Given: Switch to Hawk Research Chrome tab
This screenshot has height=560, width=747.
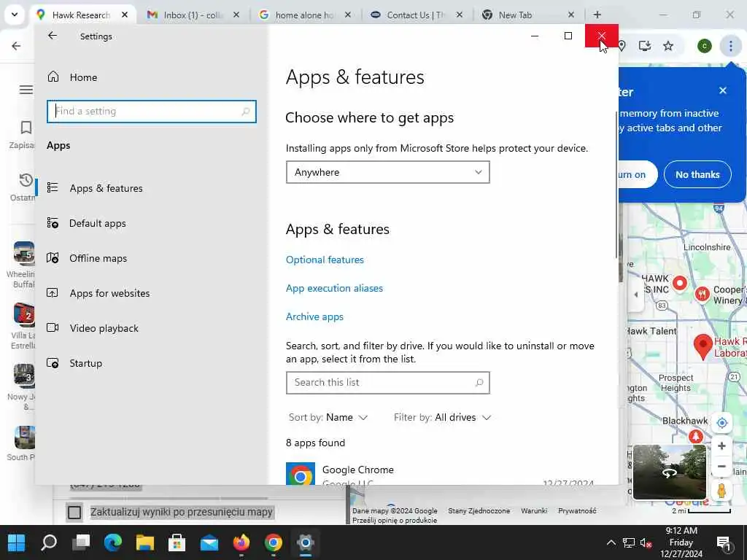Looking at the screenshot, I should coord(81,15).
